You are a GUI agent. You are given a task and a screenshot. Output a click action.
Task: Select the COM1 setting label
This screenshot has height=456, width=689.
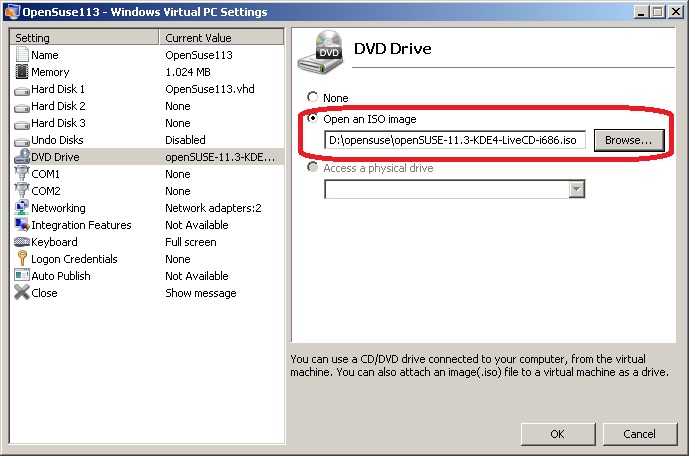45,174
